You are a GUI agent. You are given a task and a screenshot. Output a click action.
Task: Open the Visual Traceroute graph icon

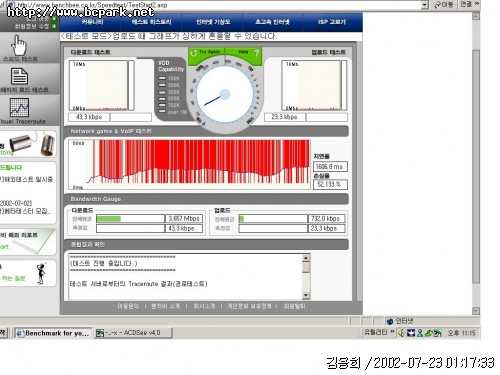pos(19,107)
